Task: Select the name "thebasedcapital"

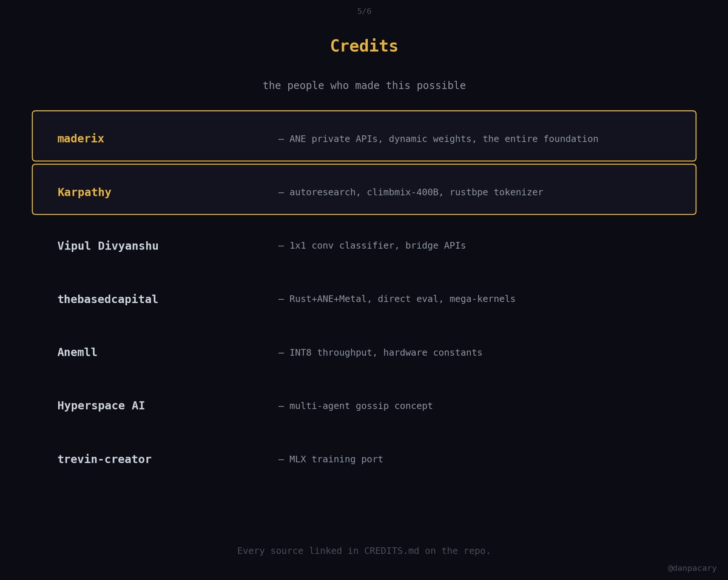Action: click(108, 299)
